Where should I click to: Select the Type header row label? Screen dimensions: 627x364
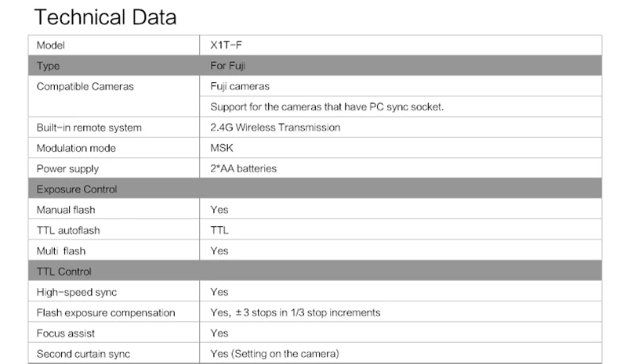point(48,66)
